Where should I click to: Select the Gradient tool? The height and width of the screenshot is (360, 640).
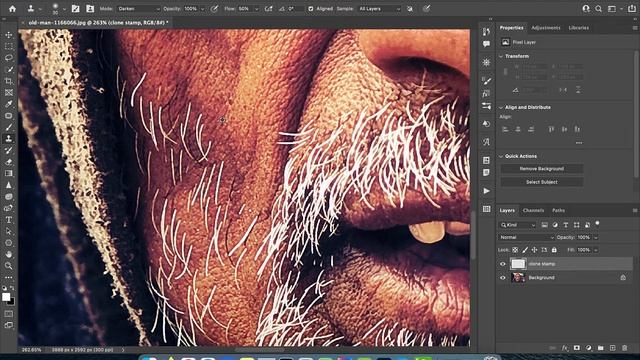point(9,173)
